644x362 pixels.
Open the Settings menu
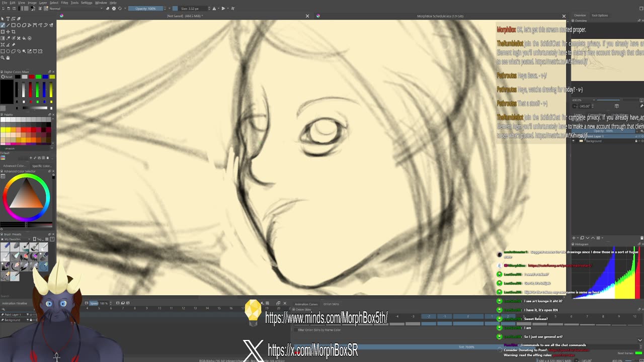pos(87,3)
